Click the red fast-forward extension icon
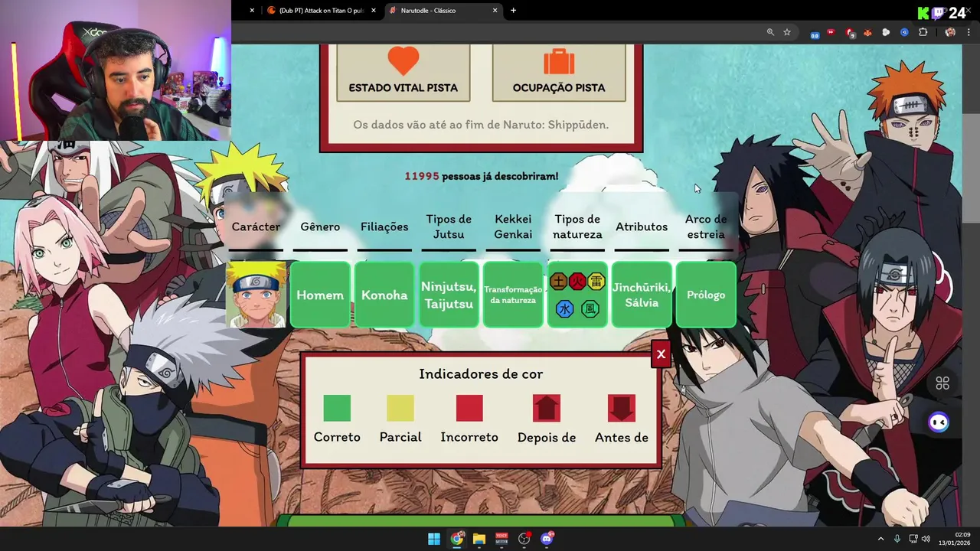980x551 pixels. (831, 32)
